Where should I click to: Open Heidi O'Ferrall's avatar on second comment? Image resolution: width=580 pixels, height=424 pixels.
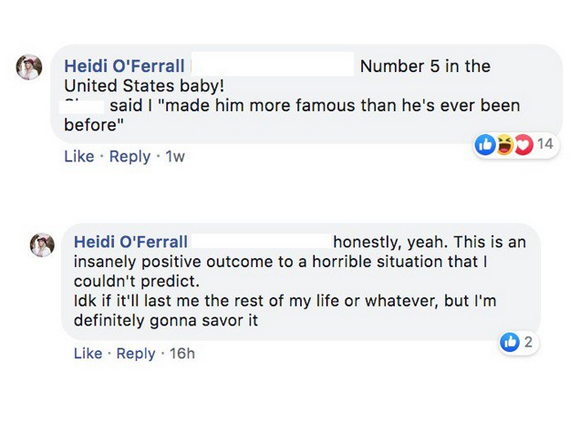[42, 245]
